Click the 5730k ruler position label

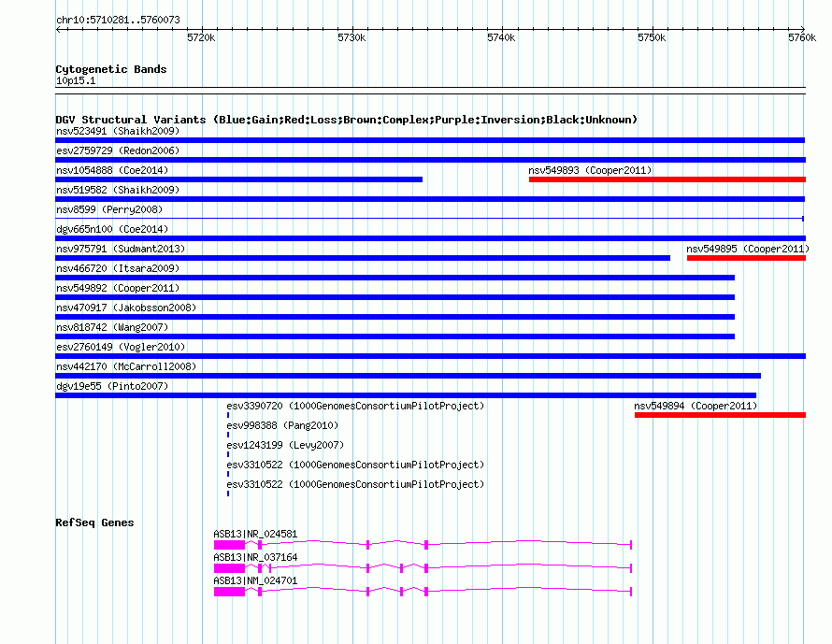coord(351,37)
